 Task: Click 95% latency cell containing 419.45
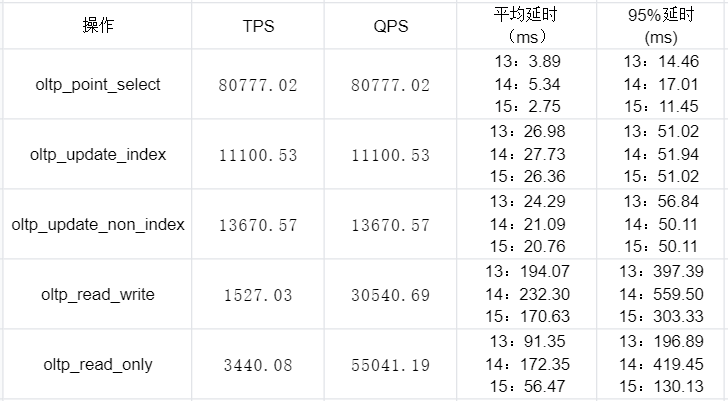click(662, 364)
